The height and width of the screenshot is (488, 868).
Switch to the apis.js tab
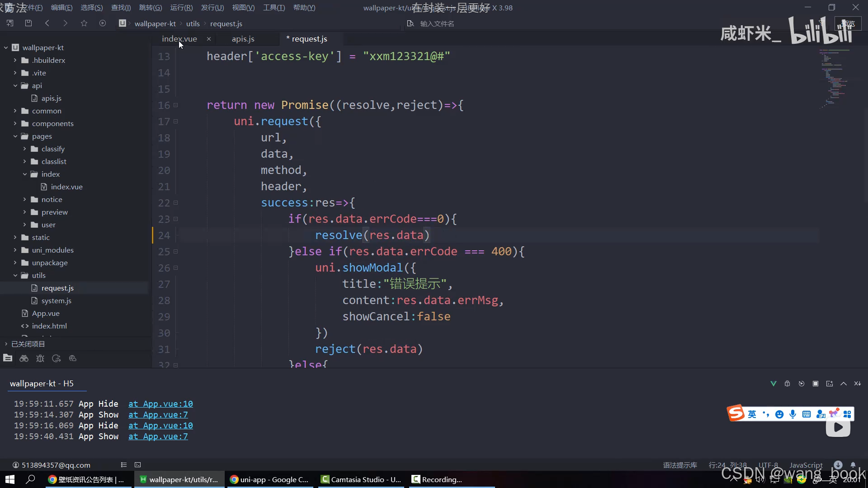[243, 39]
